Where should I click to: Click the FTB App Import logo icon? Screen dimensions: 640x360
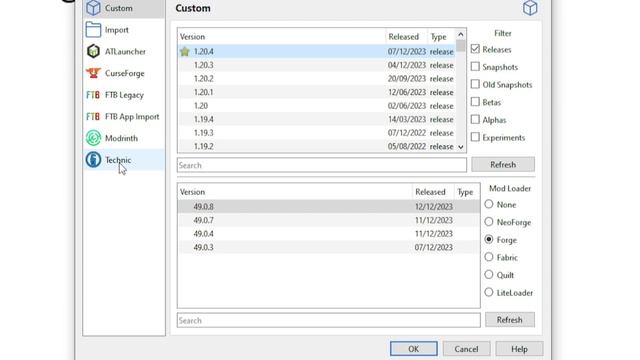coord(93,116)
